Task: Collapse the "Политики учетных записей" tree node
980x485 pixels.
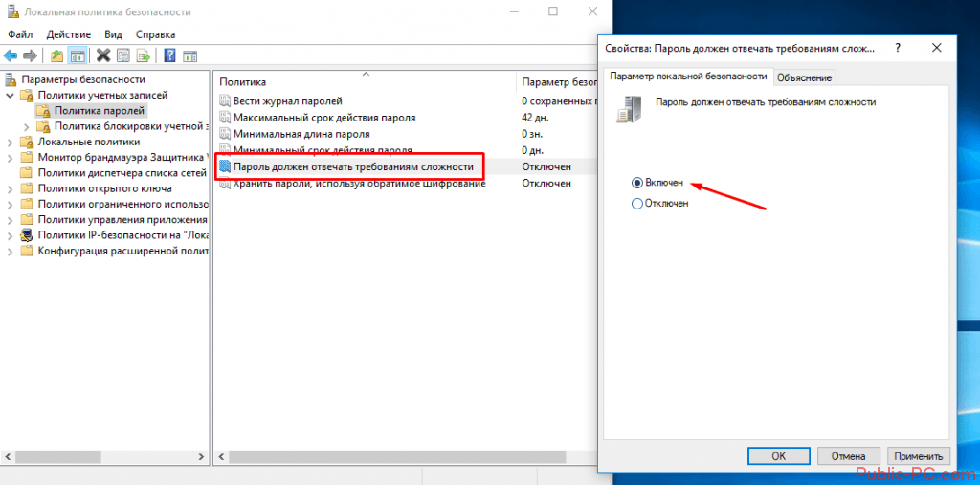Action: (x=11, y=96)
